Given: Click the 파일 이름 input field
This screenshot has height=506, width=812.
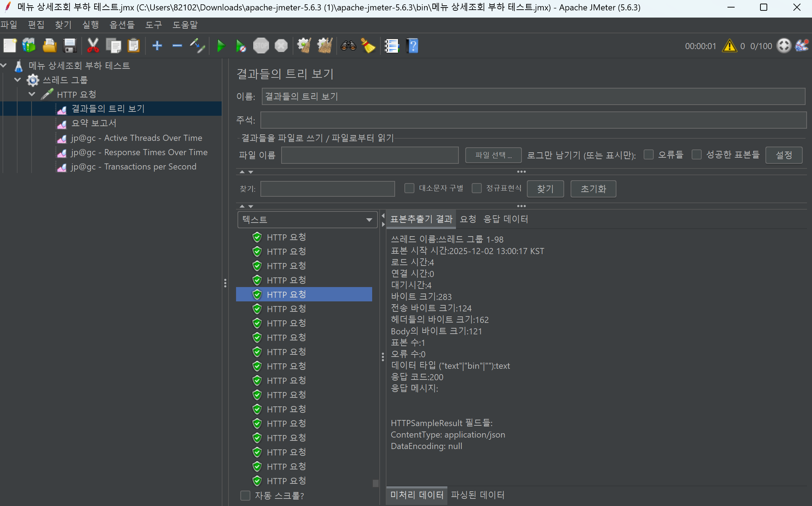Looking at the screenshot, I should coord(369,155).
